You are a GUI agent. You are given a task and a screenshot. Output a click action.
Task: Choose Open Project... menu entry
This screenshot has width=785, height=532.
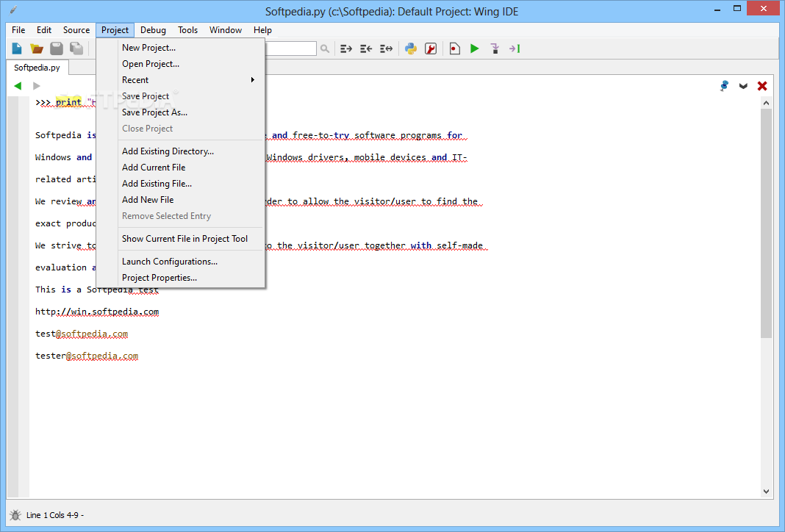tap(180, 63)
